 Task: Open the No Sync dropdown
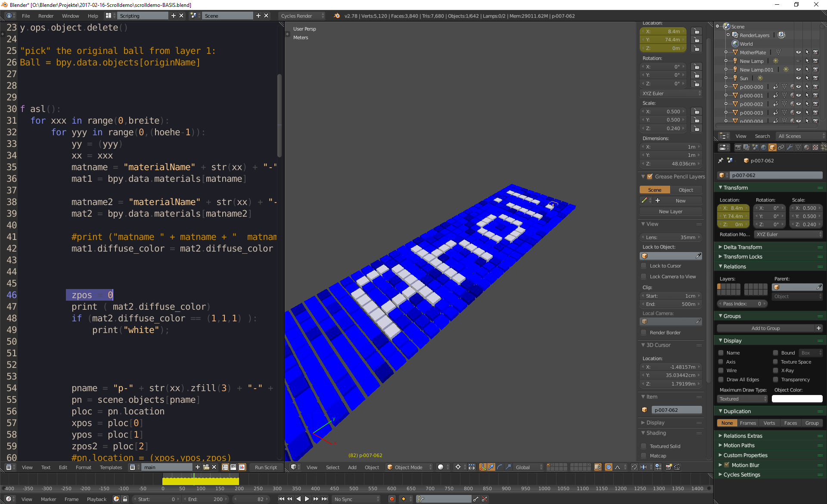click(x=356, y=499)
